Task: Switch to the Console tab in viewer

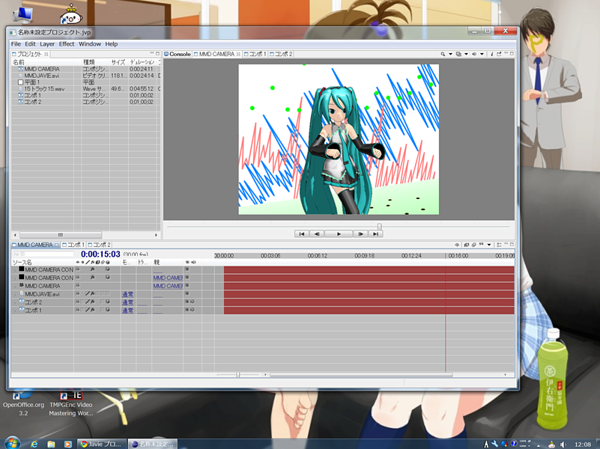Action: tap(178, 54)
